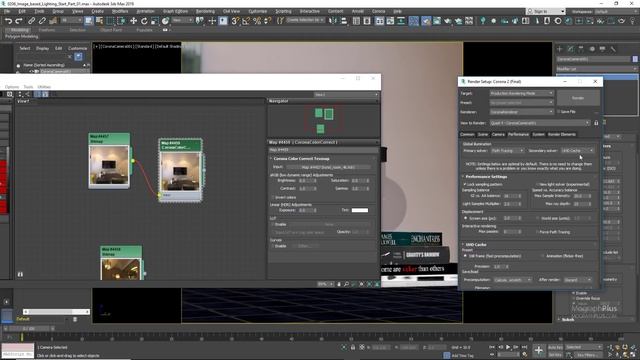Enable Force Path Tracing checkbox

click(x=538, y=232)
